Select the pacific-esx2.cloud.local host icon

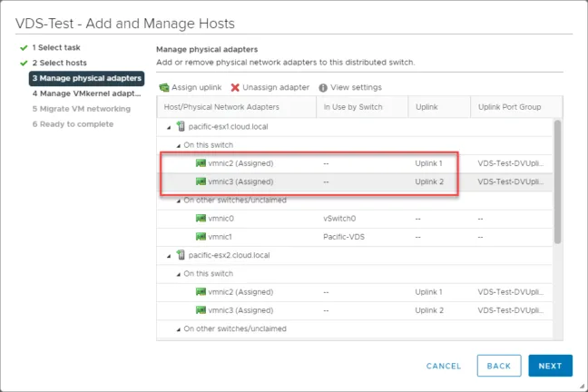(181, 255)
